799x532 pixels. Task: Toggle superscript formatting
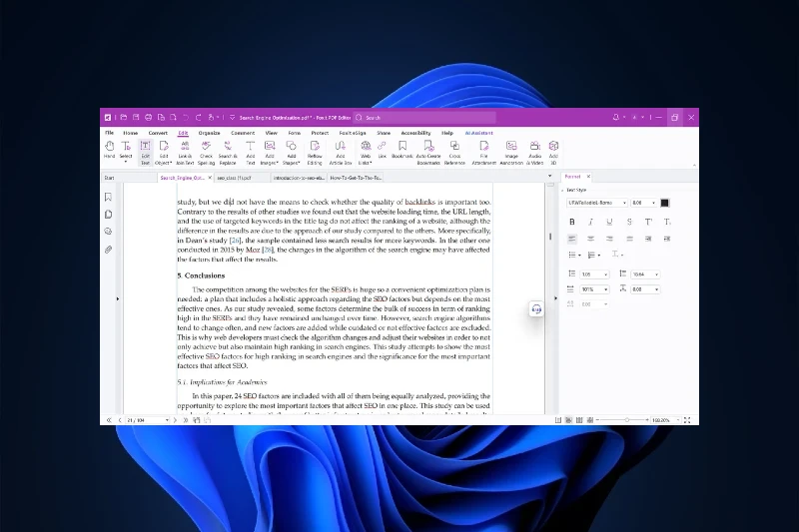[x=648, y=222]
